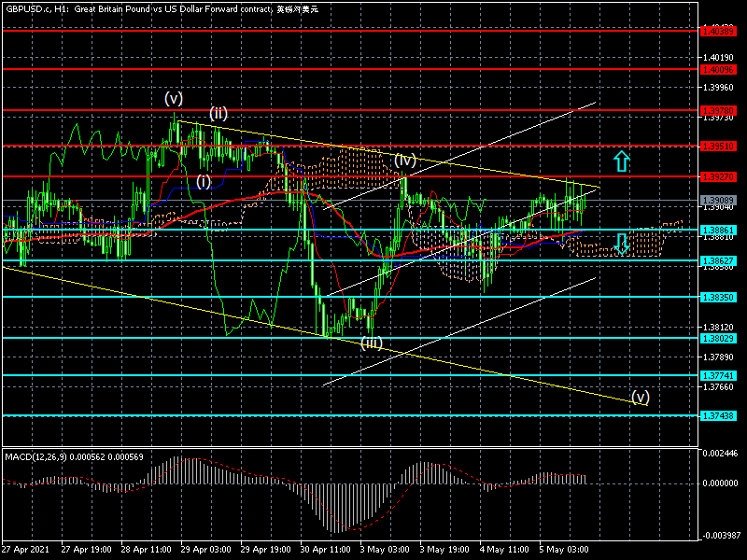The width and height of the screenshot is (747, 560).
Task: Select the cyan 1.37741 support label
Action: [718, 376]
